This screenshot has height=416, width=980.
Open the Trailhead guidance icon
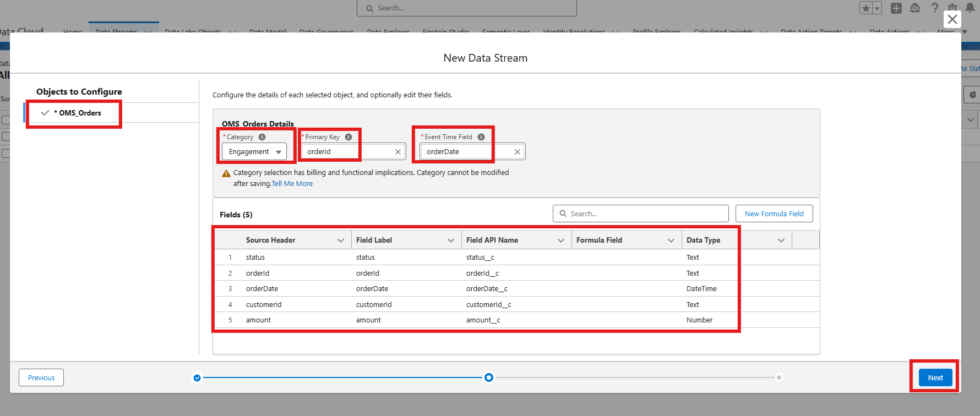click(x=915, y=8)
